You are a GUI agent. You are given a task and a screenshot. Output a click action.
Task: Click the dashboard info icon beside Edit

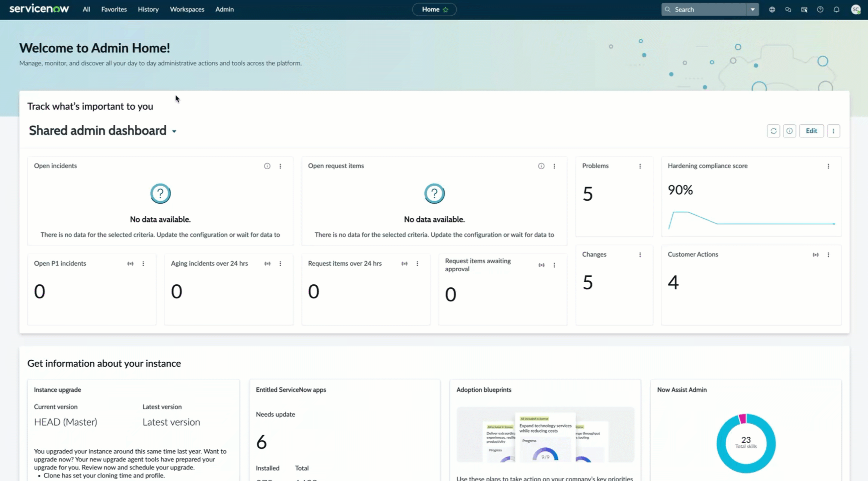(790, 131)
